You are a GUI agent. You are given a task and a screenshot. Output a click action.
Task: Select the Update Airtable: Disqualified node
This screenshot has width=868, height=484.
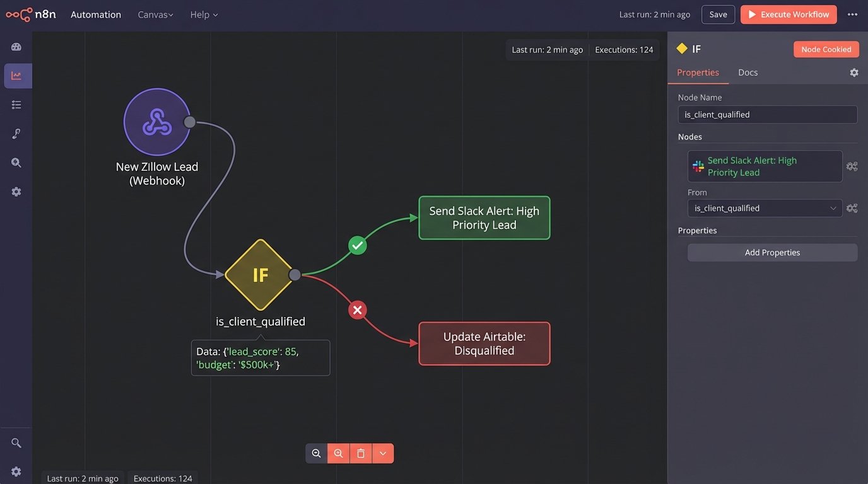pyautogui.click(x=484, y=343)
